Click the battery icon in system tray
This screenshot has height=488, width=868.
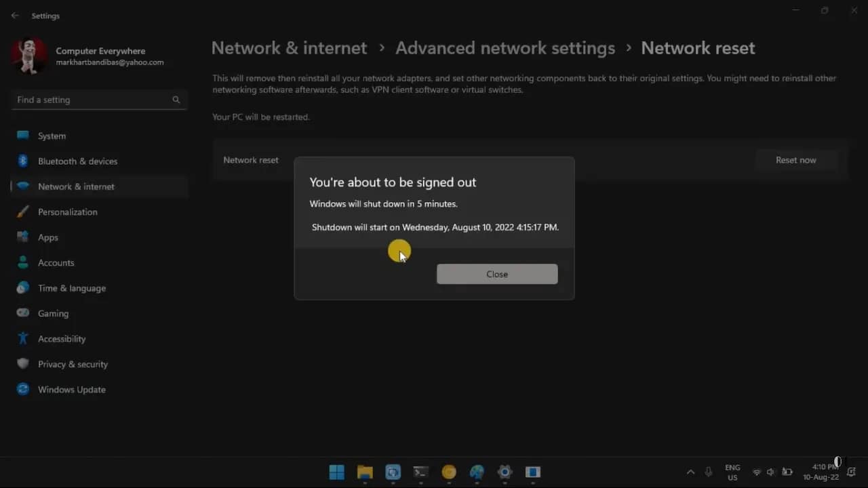point(787,472)
